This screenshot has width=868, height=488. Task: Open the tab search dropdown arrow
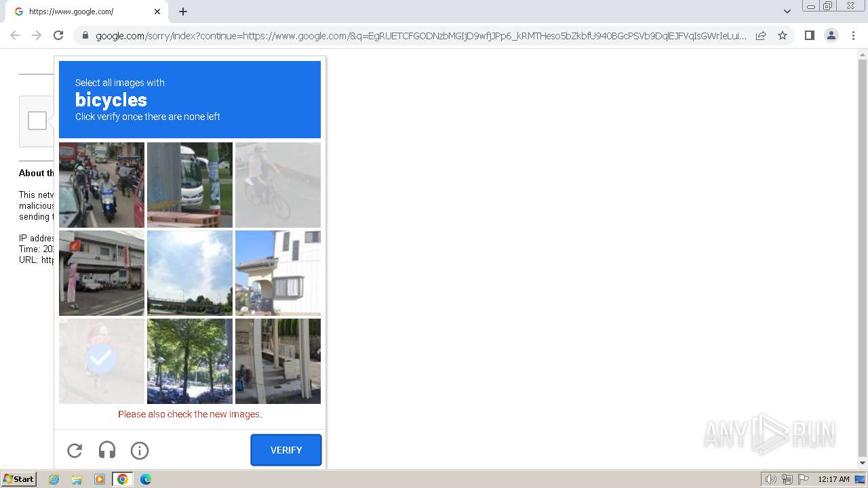(x=787, y=12)
